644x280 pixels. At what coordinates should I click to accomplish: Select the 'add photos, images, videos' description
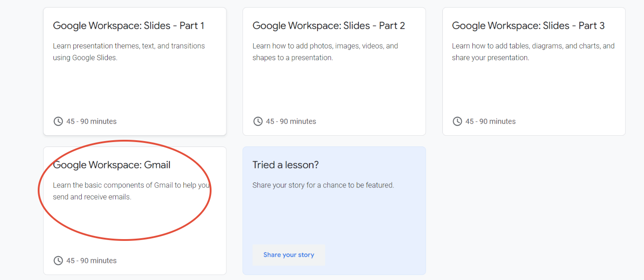point(325,52)
